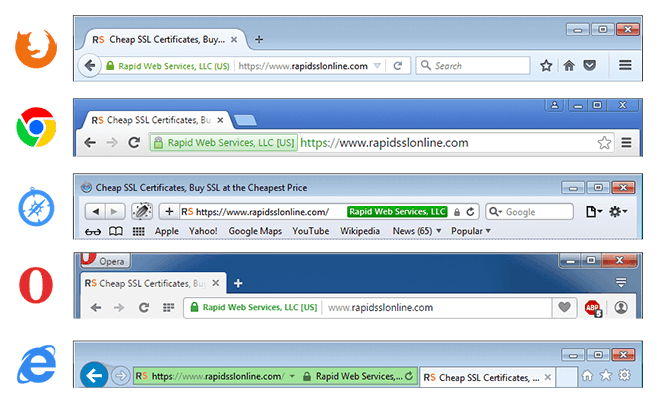Screen dimensions: 658x403
Task: Click Safari back arrow button
Action: [x=95, y=212]
